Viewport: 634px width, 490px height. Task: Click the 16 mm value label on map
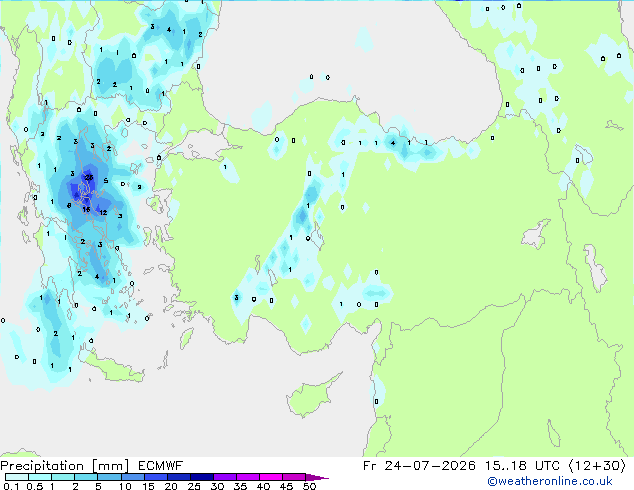pos(86,209)
